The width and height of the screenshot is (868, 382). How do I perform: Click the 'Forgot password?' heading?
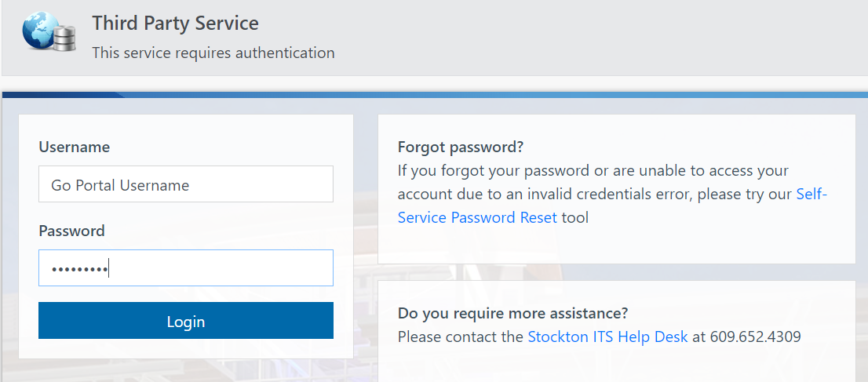(x=461, y=147)
